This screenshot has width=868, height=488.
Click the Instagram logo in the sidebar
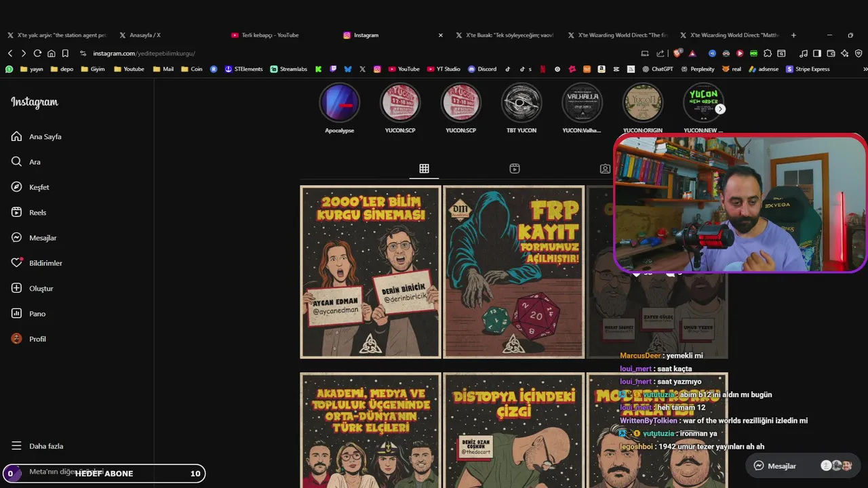coord(35,102)
